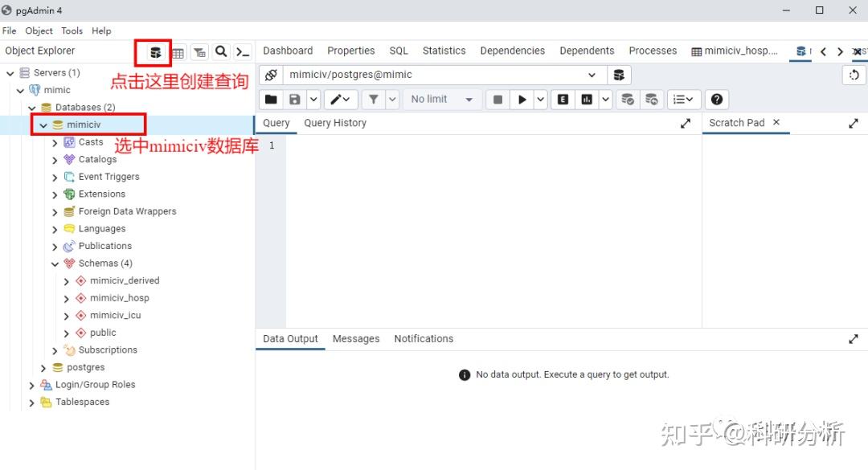868x470 pixels.
Task: Expand the Tablespaces node
Action: (x=31, y=403)
